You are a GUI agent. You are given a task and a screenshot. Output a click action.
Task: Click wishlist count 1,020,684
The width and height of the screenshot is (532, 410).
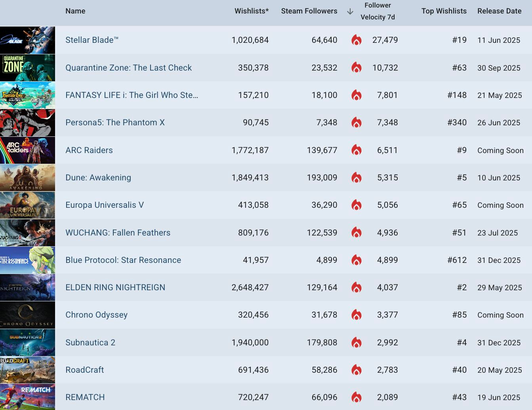pos(250,40)
